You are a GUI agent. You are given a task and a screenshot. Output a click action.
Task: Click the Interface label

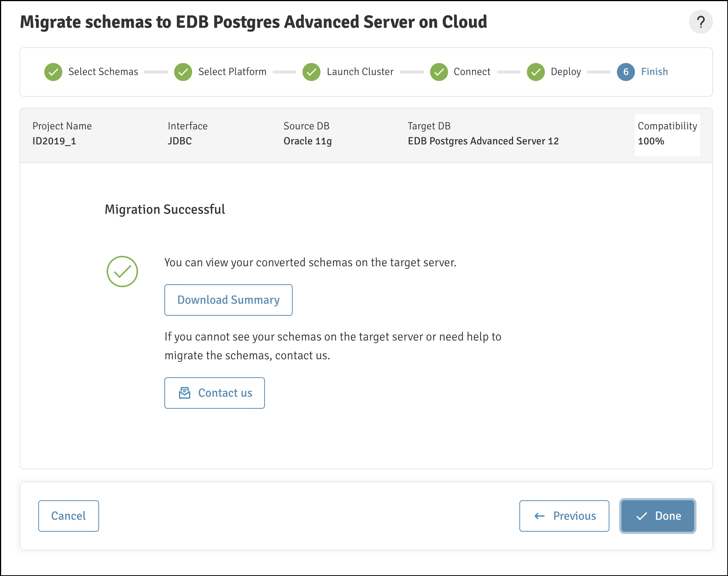[x=188, y=126]
